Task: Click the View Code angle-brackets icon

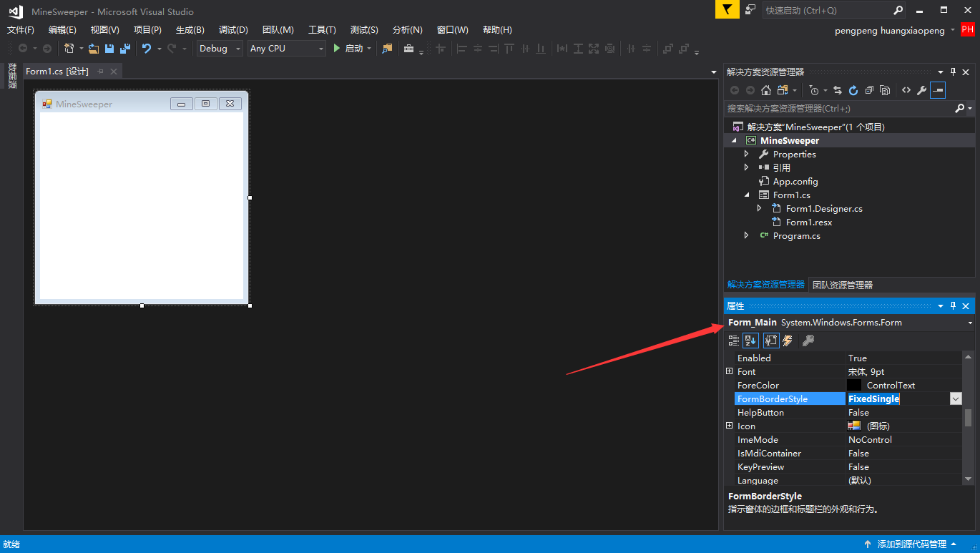Action: click(x=906, y=90)
